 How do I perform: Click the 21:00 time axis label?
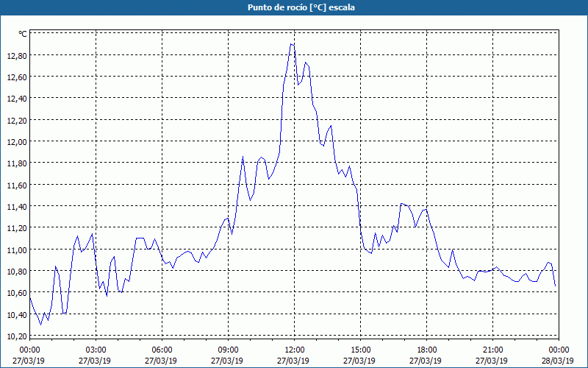[492, 350]
